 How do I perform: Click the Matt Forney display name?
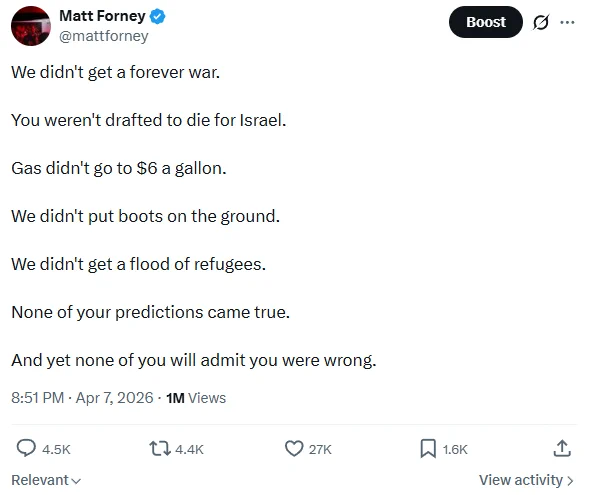tap(102, 16)
